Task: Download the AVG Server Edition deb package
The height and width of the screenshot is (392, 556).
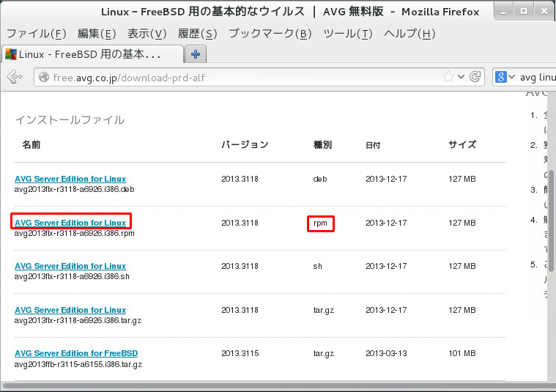Action: 70,179
